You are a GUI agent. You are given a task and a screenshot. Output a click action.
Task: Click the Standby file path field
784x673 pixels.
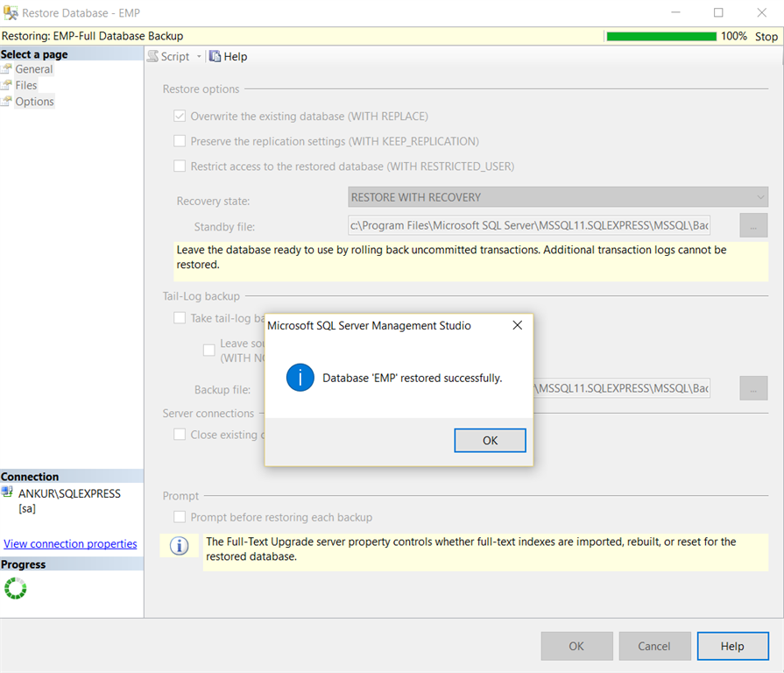529,225
